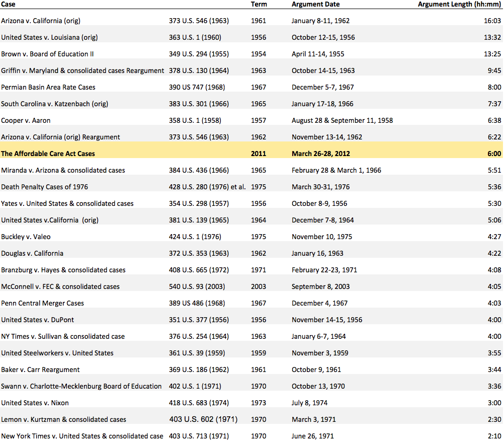
Task: Click citation '378 U.S. 130 (1964)'
Action: coord(199,71)
